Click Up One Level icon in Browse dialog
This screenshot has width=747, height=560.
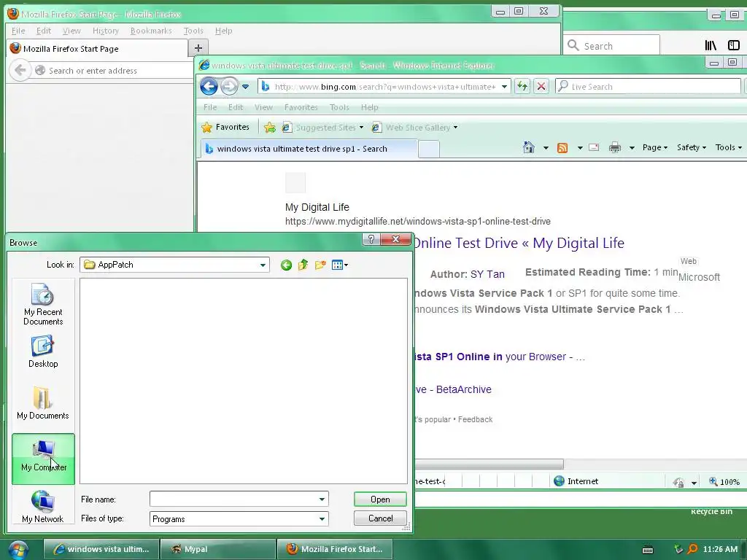tap(303, 265)
